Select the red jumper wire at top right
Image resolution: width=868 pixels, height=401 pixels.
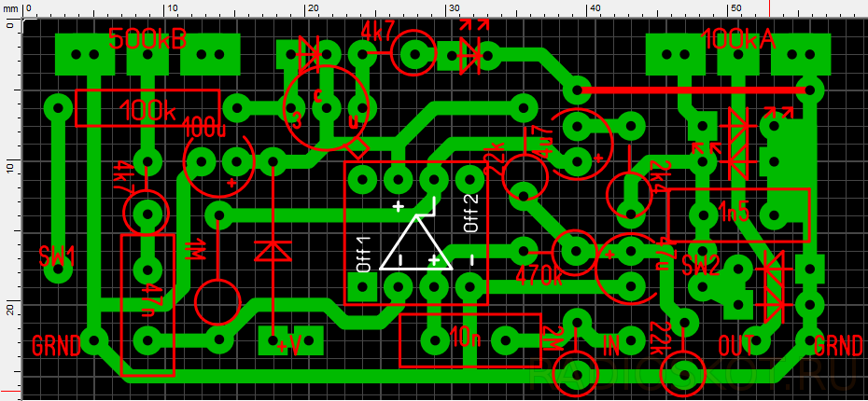(x=693, y=90)
